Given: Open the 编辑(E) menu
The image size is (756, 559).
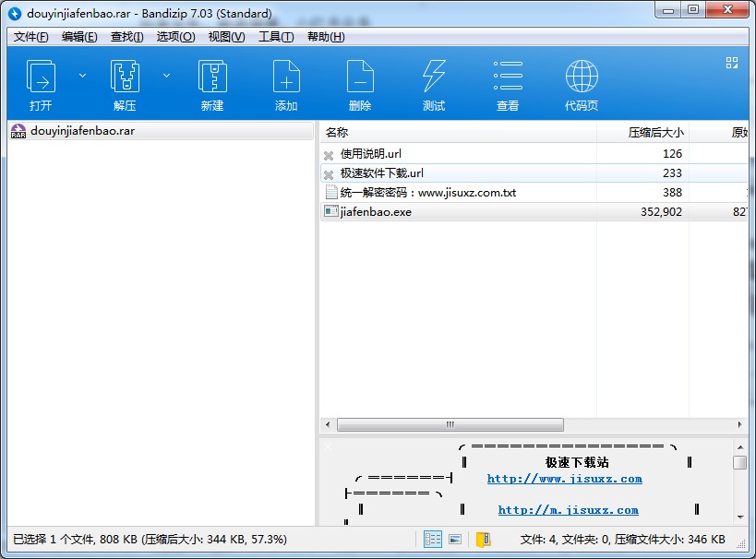Looking at the screenshot, I should coord(79,37).
